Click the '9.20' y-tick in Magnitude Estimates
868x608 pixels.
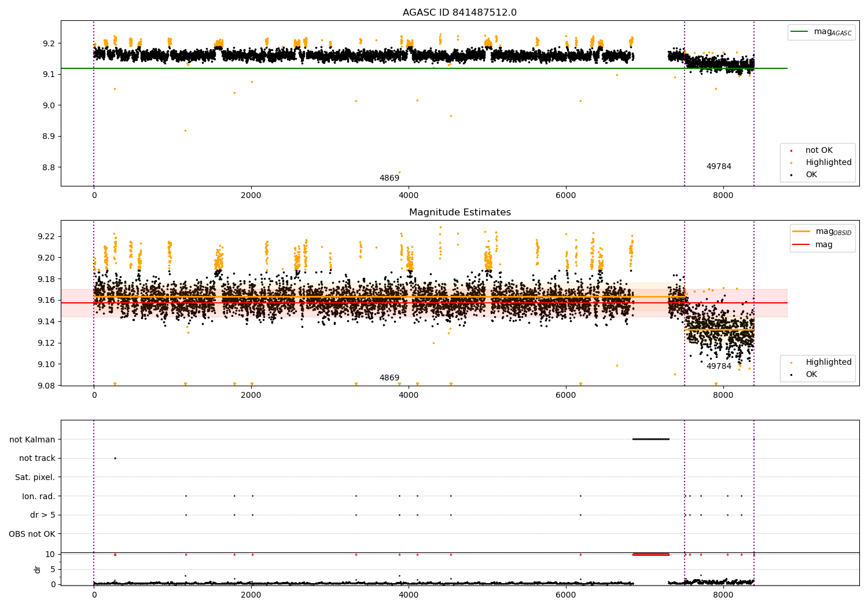point(46,258)
